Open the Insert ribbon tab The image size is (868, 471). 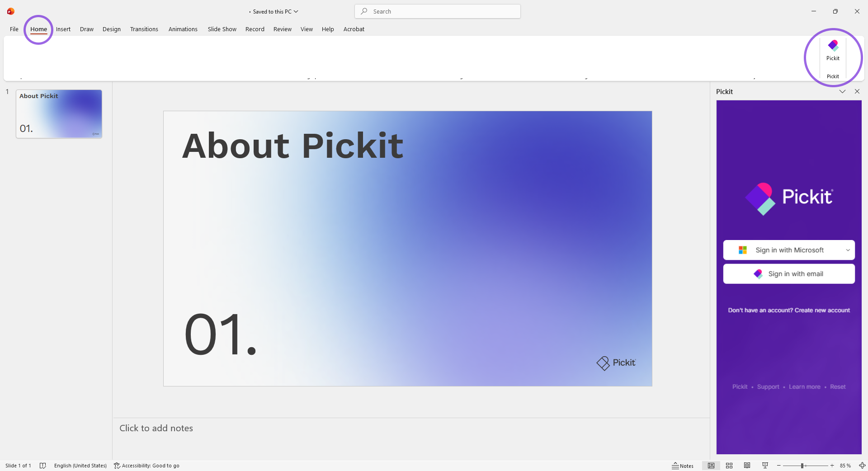(63, 29)
